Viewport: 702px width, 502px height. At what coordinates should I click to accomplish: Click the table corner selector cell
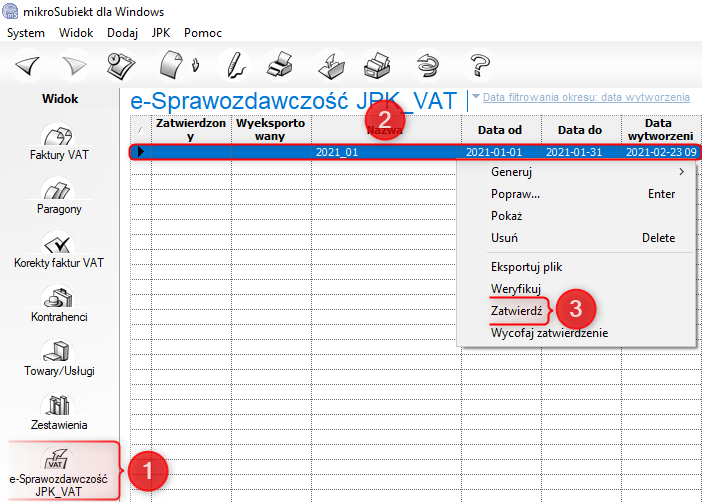click(x=141, y=129)
